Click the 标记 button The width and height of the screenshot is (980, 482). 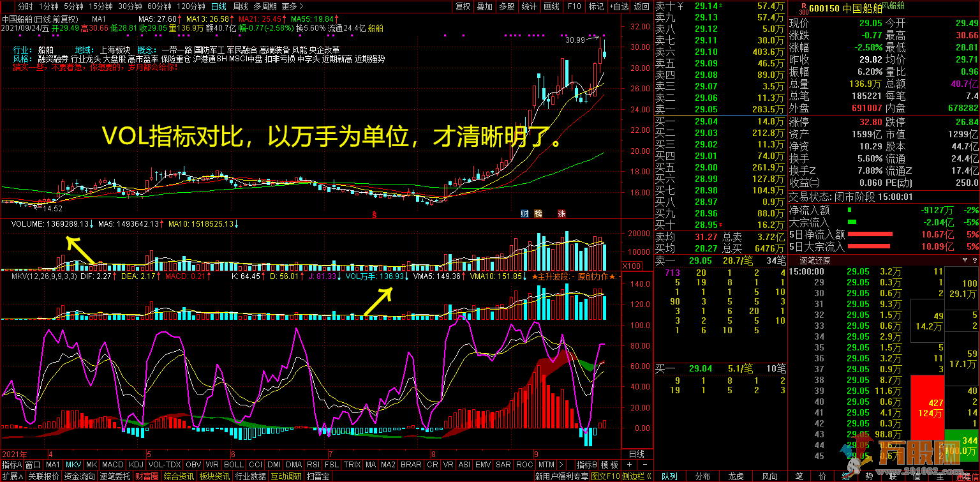596,6
